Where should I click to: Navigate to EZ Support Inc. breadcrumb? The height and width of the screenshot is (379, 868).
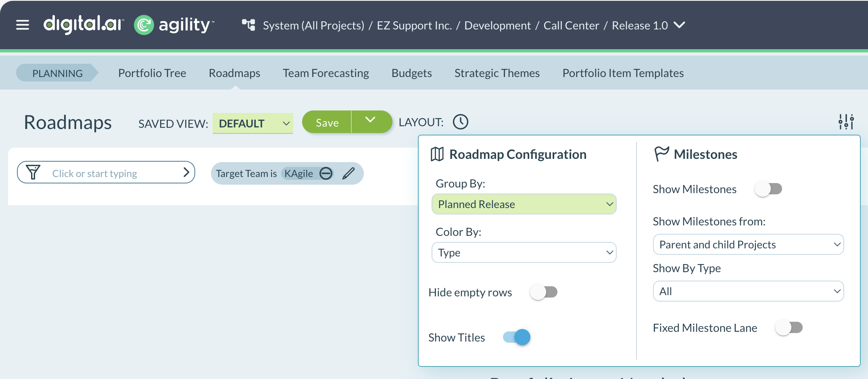(414, 25)
